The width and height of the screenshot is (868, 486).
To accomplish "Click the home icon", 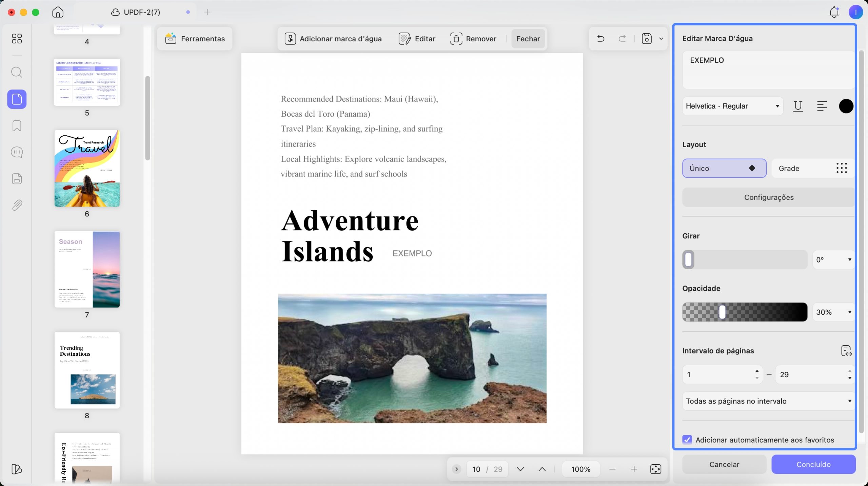I will coord(58,12).
